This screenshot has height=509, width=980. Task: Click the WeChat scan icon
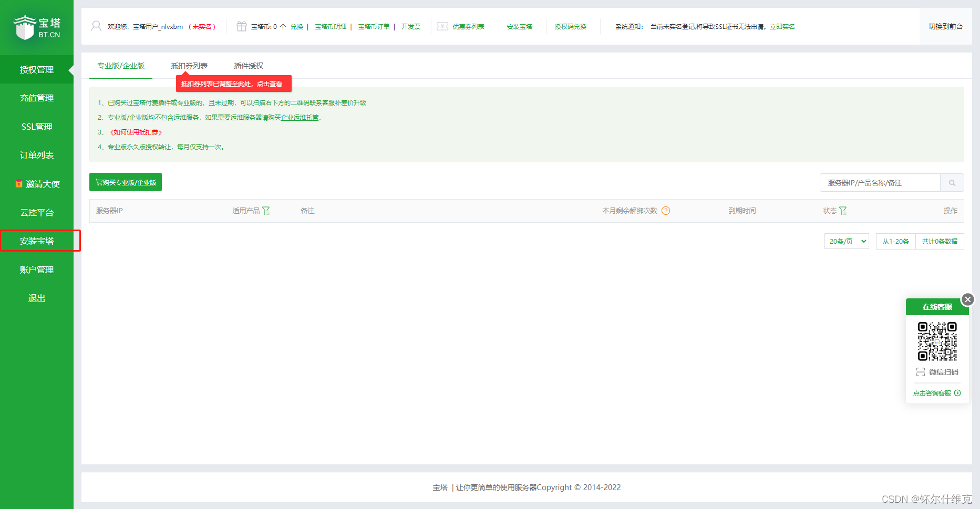point(921,372)
